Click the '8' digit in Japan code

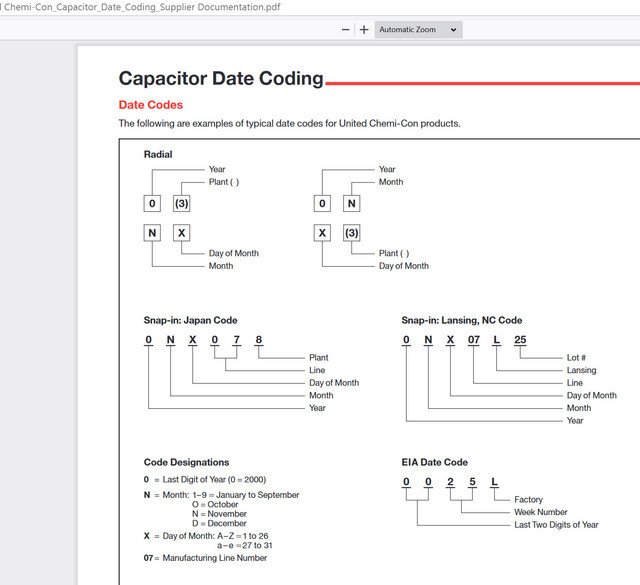pyautogui.click(x=258, y=340)
